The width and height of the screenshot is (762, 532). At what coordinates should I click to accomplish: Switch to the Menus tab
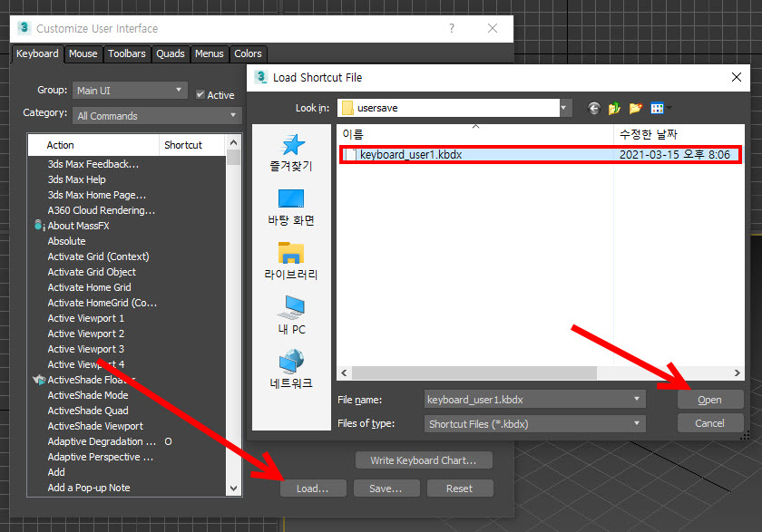click(210, 53)
